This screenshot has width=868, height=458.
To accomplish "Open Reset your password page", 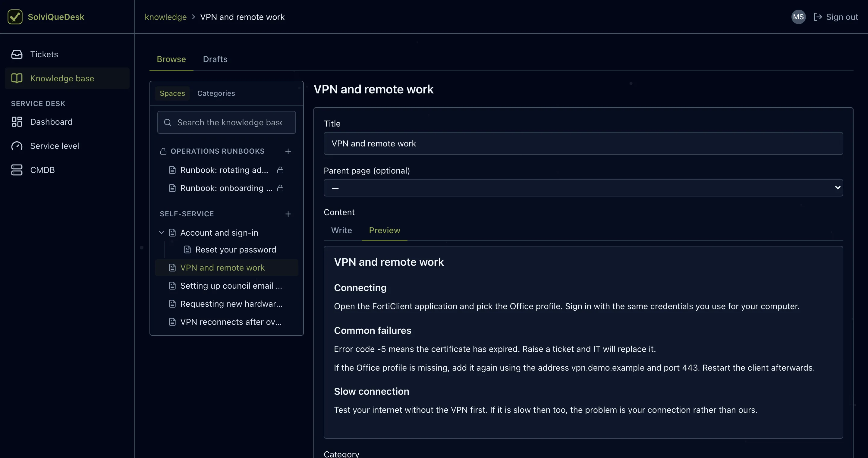I will click(235, 249).
